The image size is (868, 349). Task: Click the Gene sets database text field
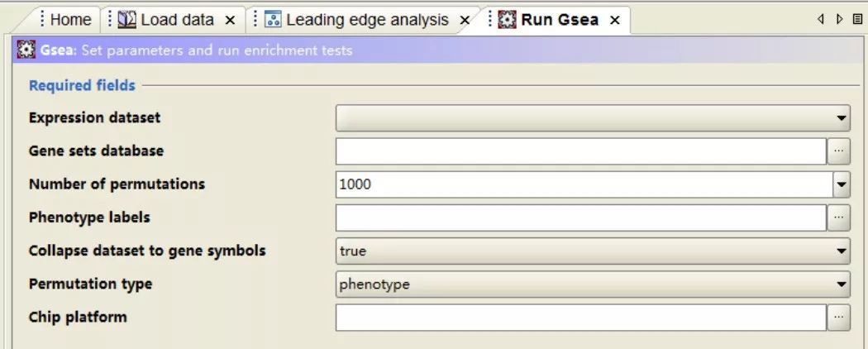[x=580, y=151]
